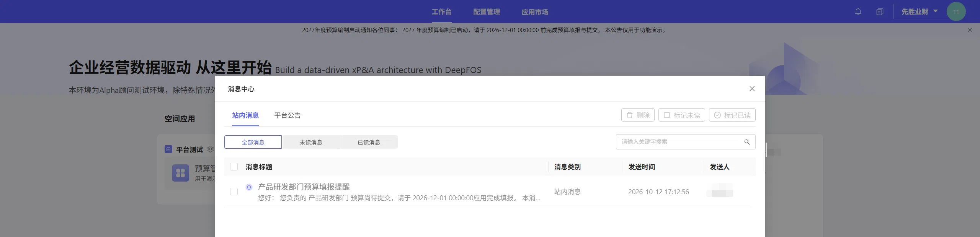Click the send time 2026-10-12 17:12:56
Image resolution: width=980 pixels, height=237 pixels.
(658, 192)
